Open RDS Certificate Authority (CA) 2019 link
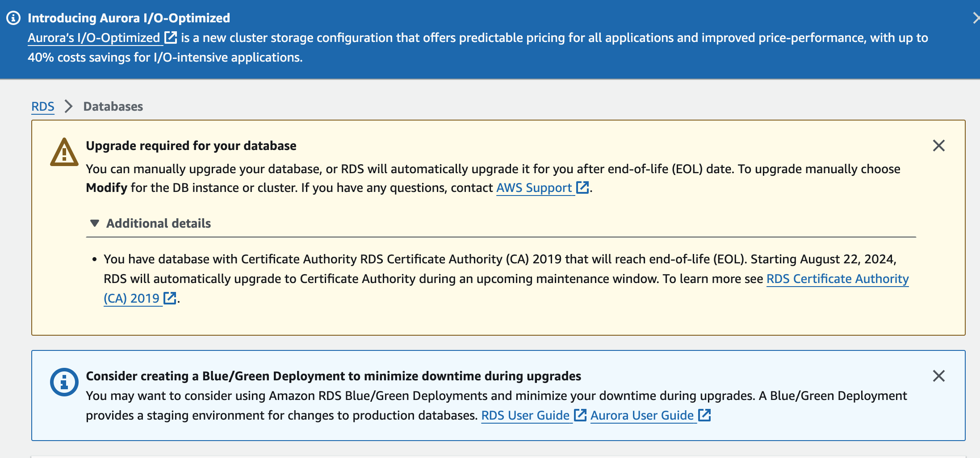This screenshot has width=980, height=458. [838, 279]
